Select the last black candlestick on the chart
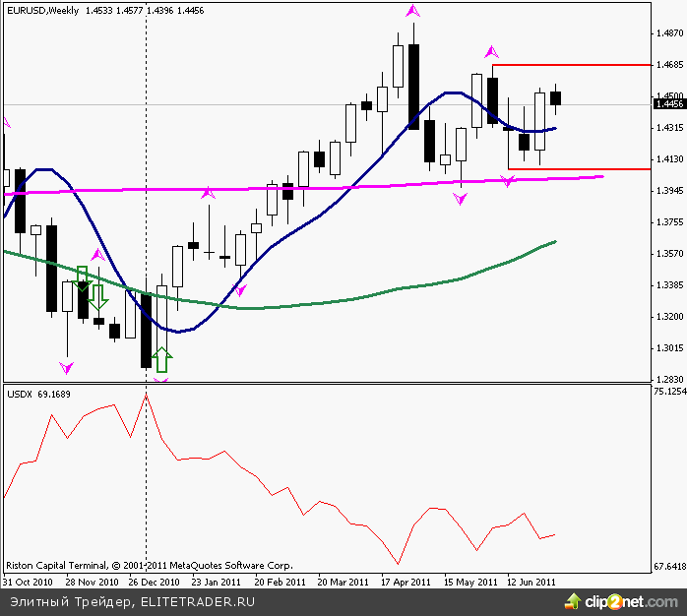This screenshot has height=616, width=687. (x=556, y=97)
